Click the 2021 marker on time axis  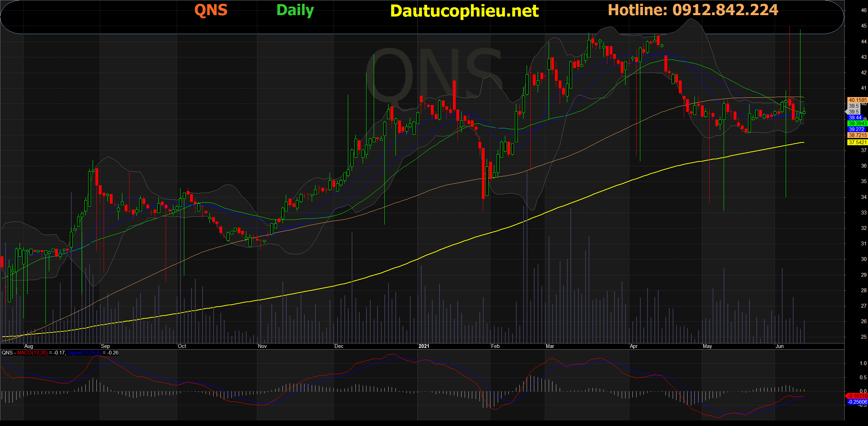pos(424,346)
